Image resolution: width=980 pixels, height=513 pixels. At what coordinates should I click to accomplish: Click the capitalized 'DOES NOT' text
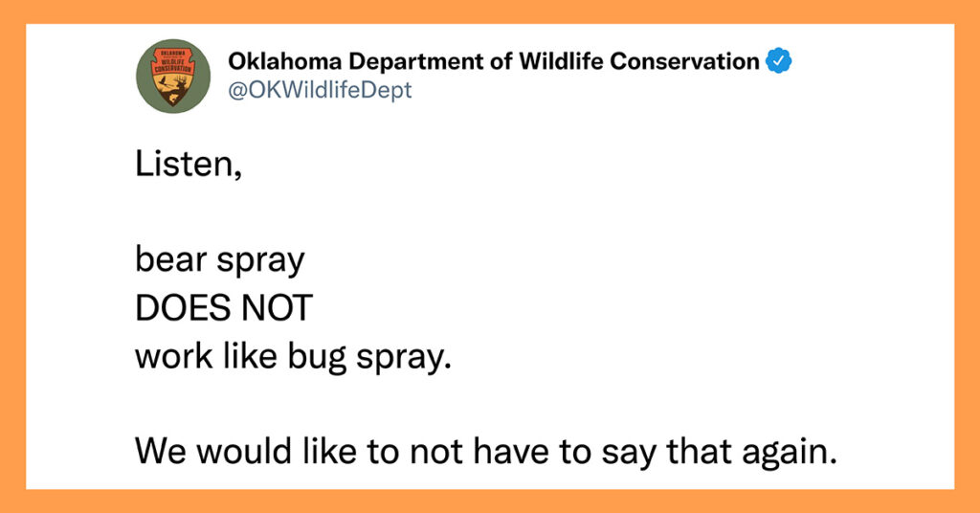click(224, 308)
